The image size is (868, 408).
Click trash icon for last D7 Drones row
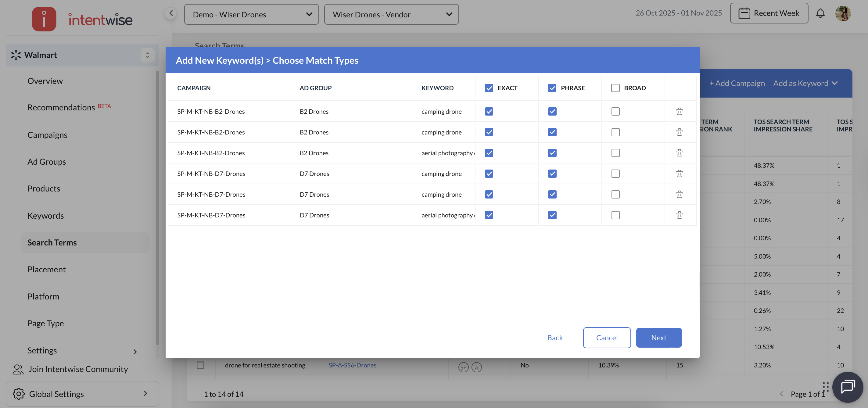point(679,215)
